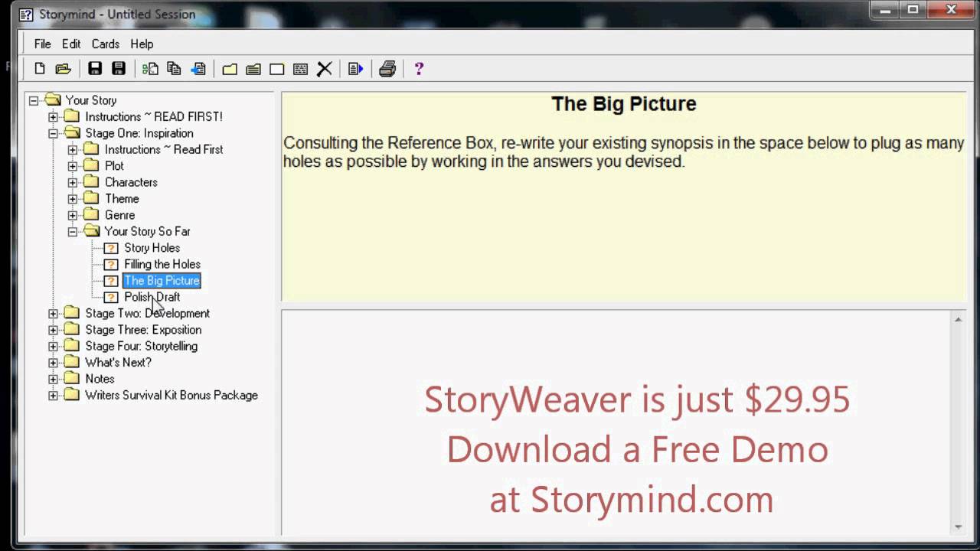Screen dimensions: 980x551
Task: Open the Cards menu
Action: (x=106, y=44)
